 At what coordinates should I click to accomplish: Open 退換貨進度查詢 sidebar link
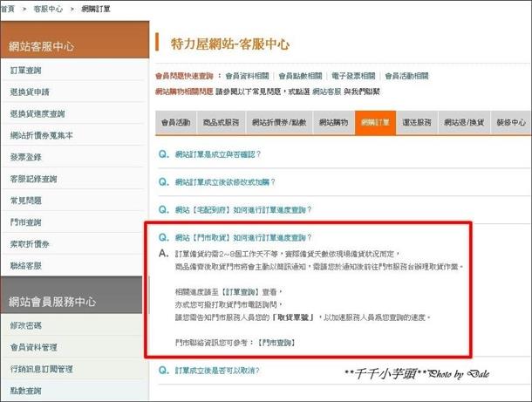tap(38, 113)
